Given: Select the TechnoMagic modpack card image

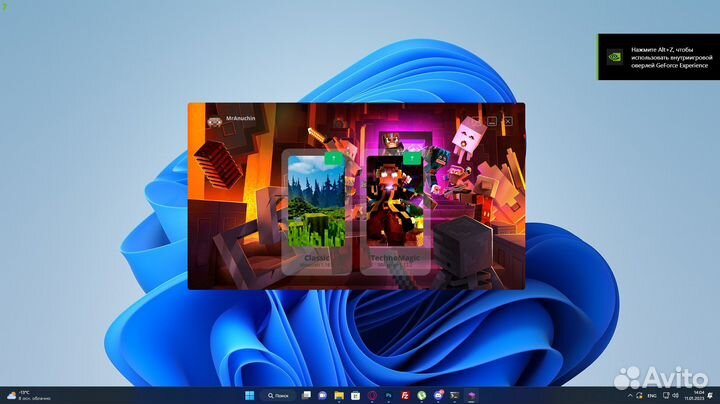Looking at the screenshot, I should tap(395, 201).
